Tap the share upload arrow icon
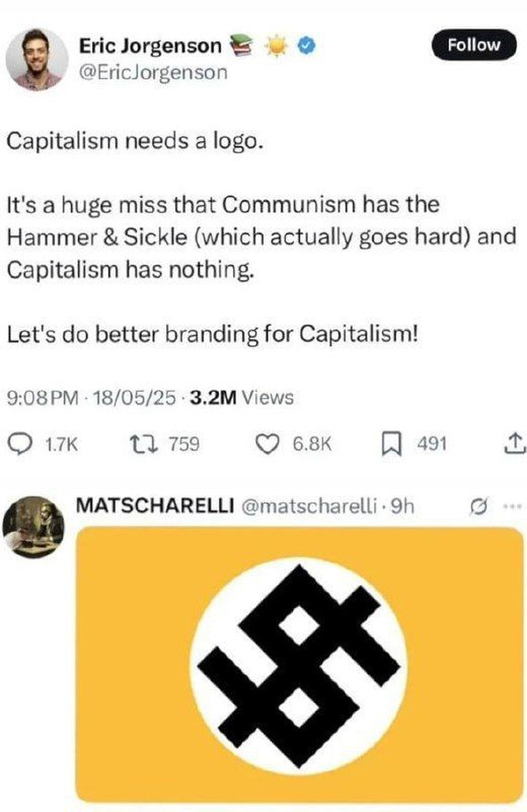Viewport: 527px width, 812px height. (514, 444)
